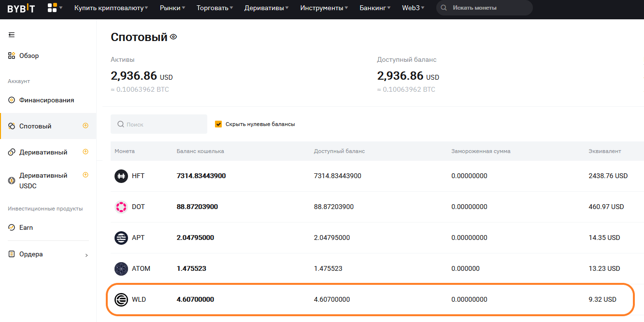Screen dimensions: 644x322
Task: Click the ATOM coin name
Action: (x=141, y=268)
